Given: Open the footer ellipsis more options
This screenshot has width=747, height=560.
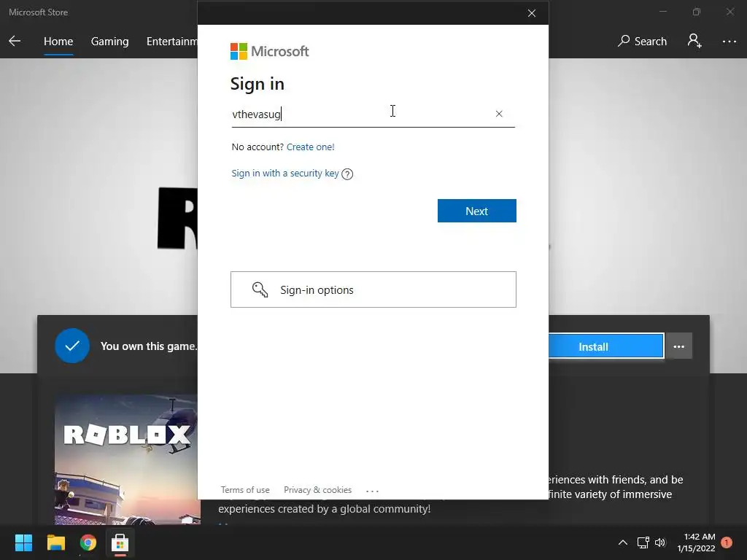Looking at the screenshot, I should click(372, 491).
